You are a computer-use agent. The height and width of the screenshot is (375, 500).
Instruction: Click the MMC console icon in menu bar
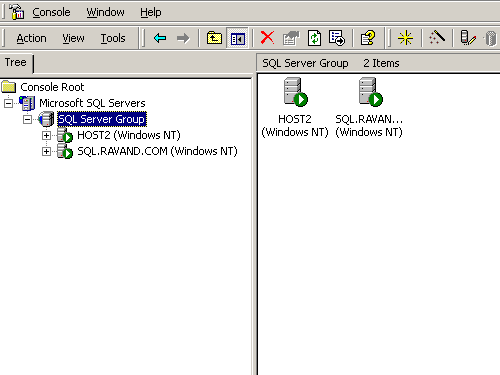tap(16, 12)
